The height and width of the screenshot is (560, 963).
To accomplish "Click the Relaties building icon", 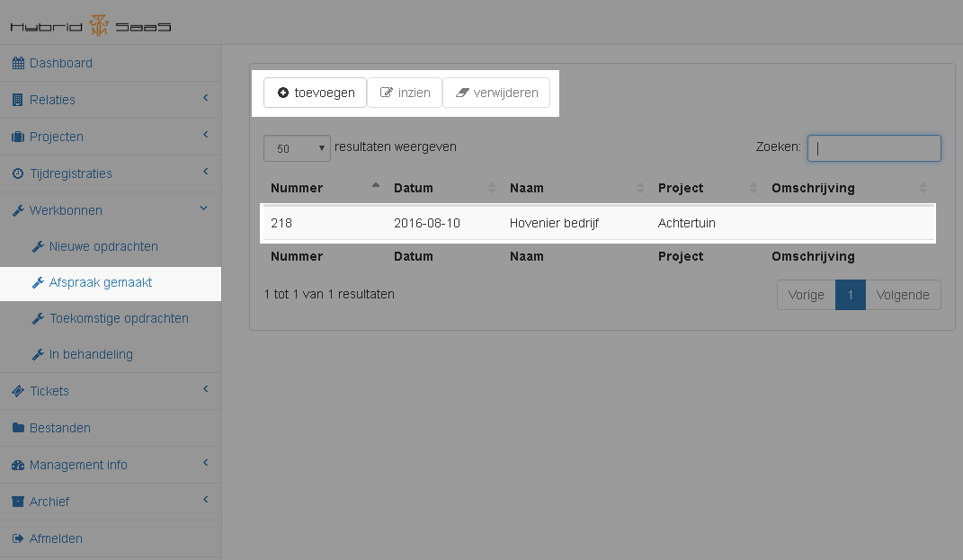I will point(18,101).
